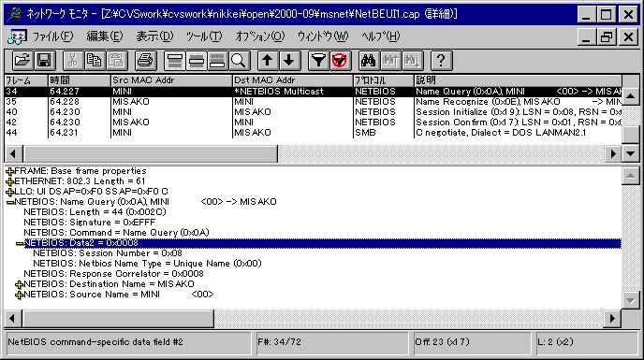Click the Copy toolbar icon
This screenshot has width=644, height=360.
(95, 61)
